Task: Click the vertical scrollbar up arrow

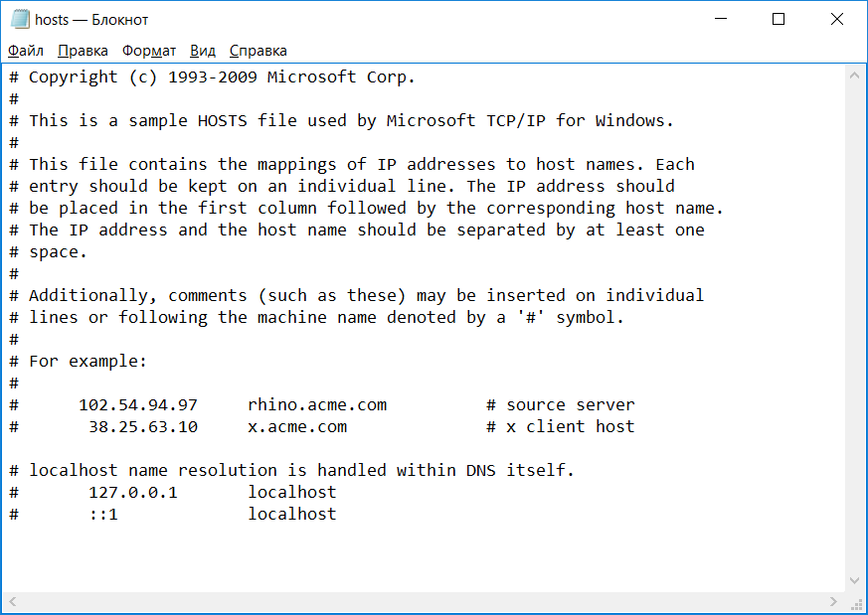Action: click(x=854, y=75)
